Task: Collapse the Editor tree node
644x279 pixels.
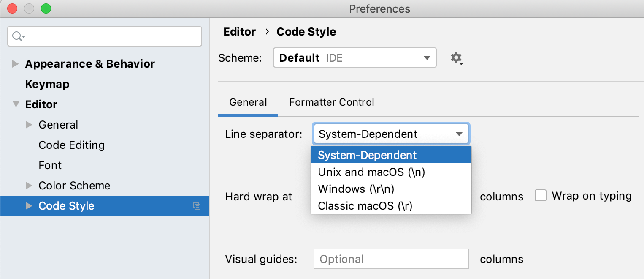Action: (16, 104)
